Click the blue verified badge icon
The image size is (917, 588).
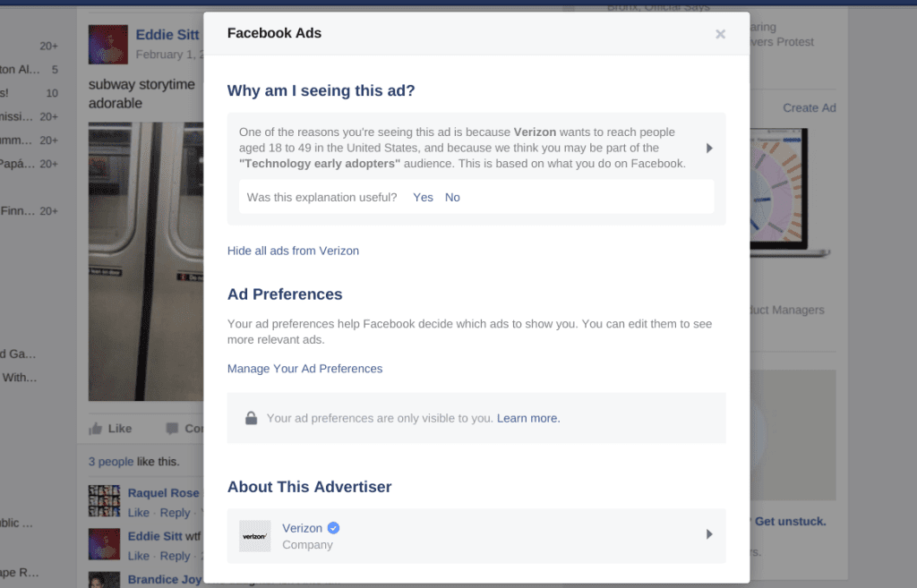click(333, 528)
